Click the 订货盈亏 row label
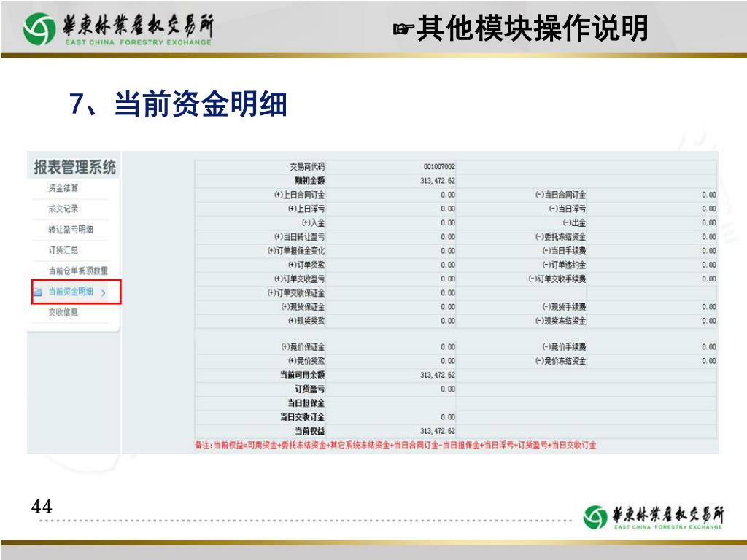Image resolution: width=747 pixels, height=560 pixels. (x=309, y=389)
